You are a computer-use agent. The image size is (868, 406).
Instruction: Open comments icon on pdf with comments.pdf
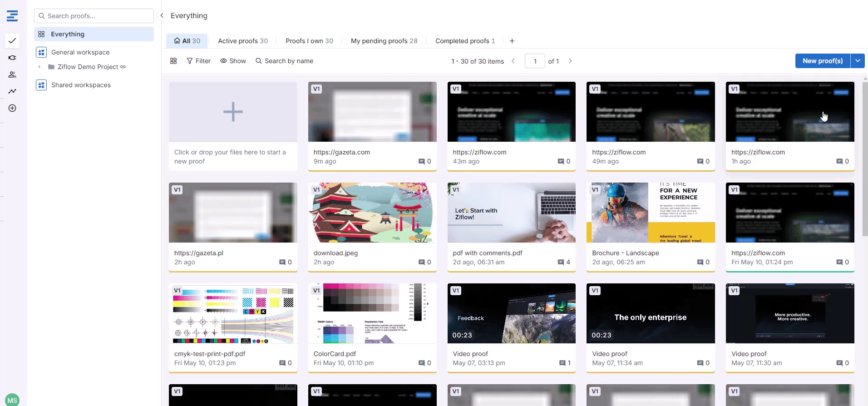tap(561, 262)
